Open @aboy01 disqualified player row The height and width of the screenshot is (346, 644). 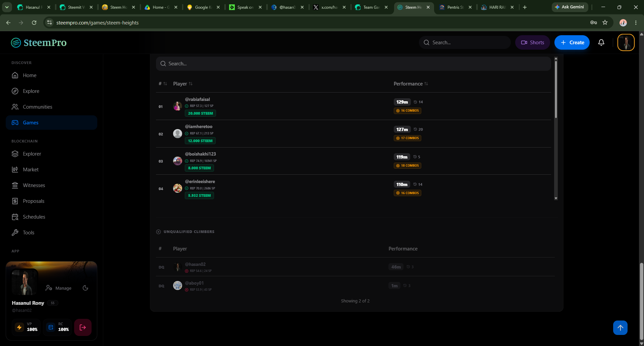(355, 286)
